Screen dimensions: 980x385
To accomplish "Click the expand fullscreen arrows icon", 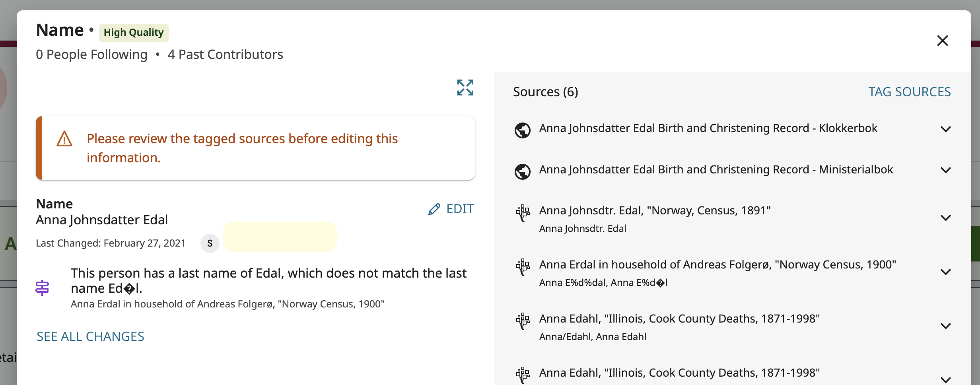I will (x=465, y=87).
